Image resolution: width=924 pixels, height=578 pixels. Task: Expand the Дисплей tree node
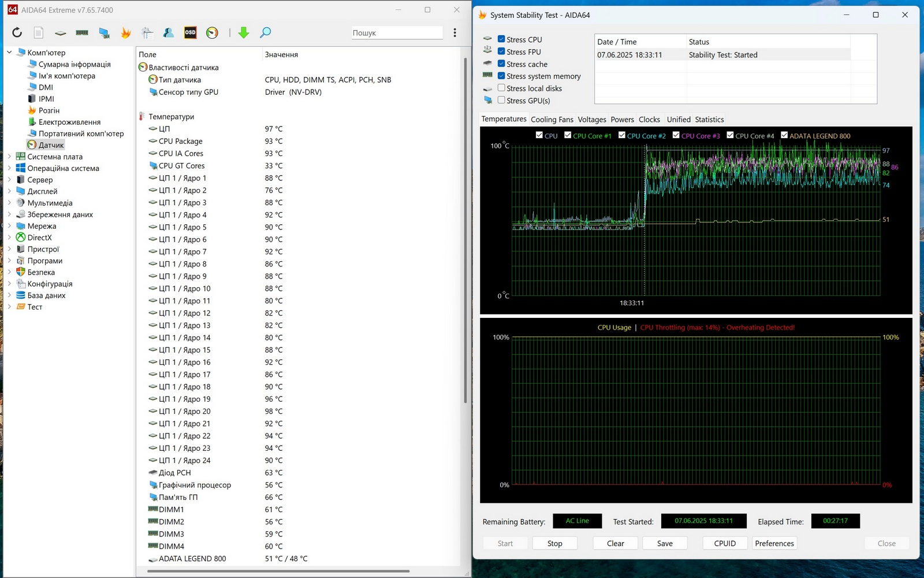(9, 191)
